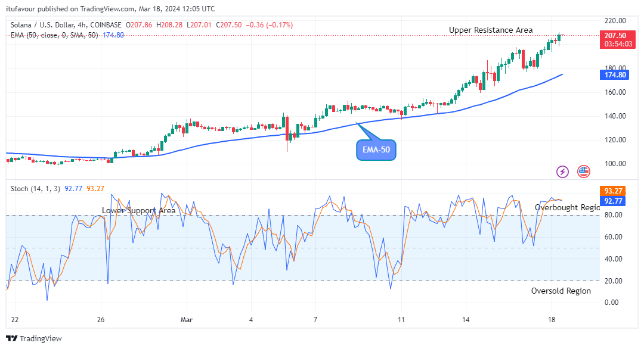Click the 40.00 stochastic axis label
644x349 pixels.
[613, 259]
